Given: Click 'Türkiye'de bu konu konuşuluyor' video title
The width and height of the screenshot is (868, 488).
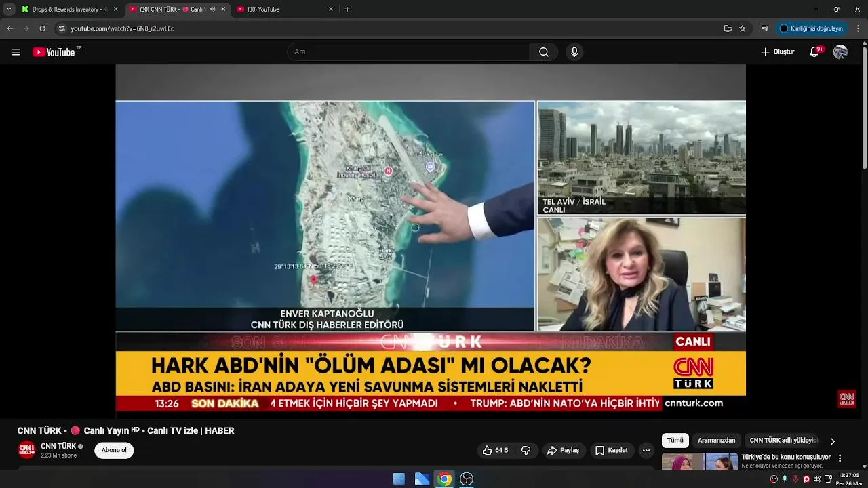Looking at the screenshot, I should tap(786, 457).
